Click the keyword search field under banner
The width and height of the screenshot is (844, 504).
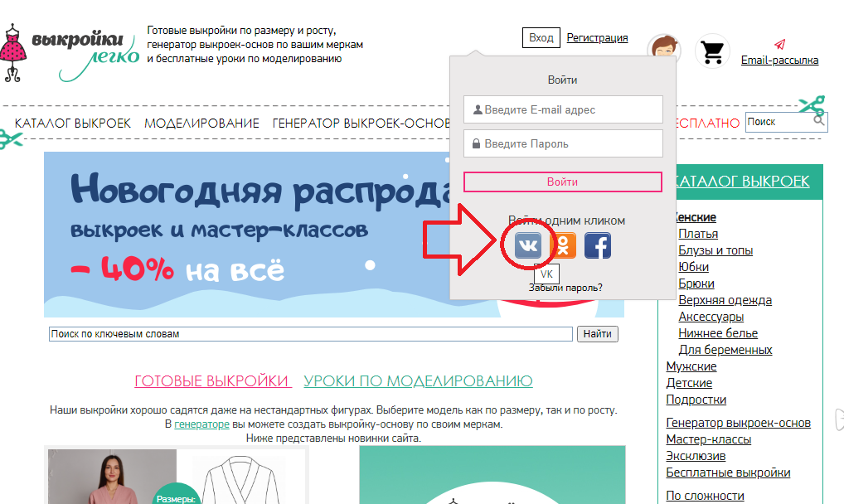click(310, 334)
